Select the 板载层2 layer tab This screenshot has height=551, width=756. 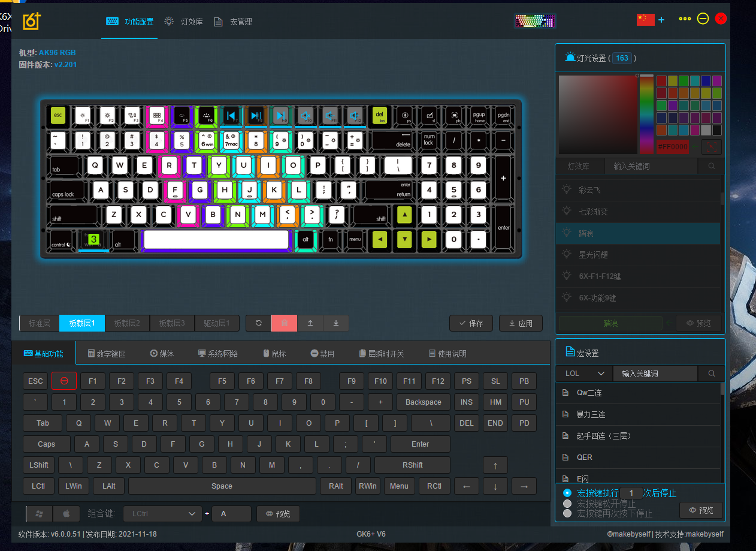pos(127,323)
